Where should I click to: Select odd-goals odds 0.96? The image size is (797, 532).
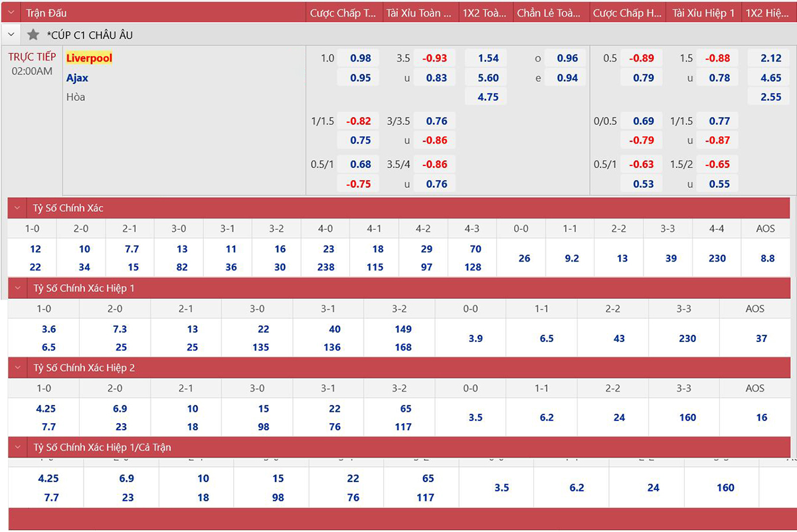click(x=567, y=58)
